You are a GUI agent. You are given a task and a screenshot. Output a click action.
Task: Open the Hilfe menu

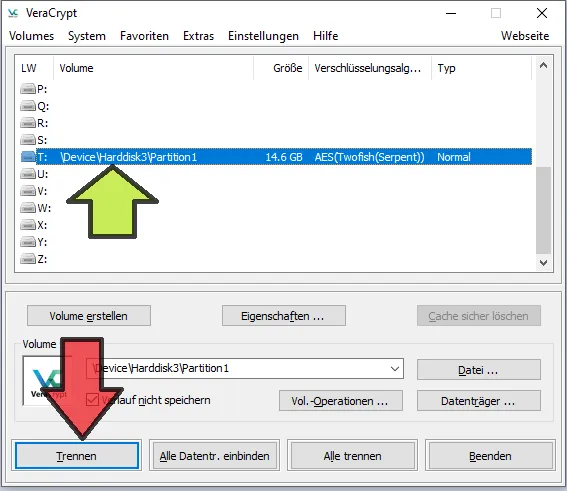325,36
